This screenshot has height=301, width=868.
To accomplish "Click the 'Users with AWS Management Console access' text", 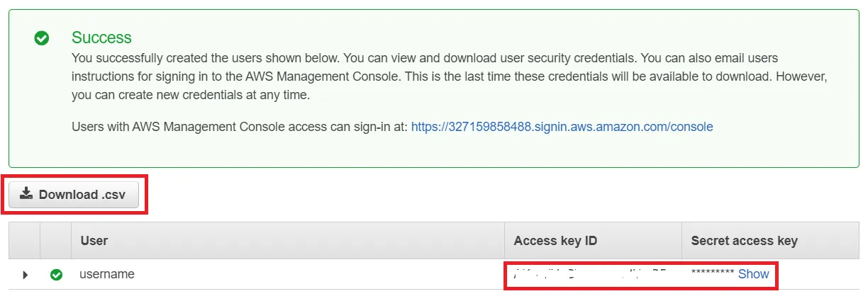I will (x=240, y=127).
